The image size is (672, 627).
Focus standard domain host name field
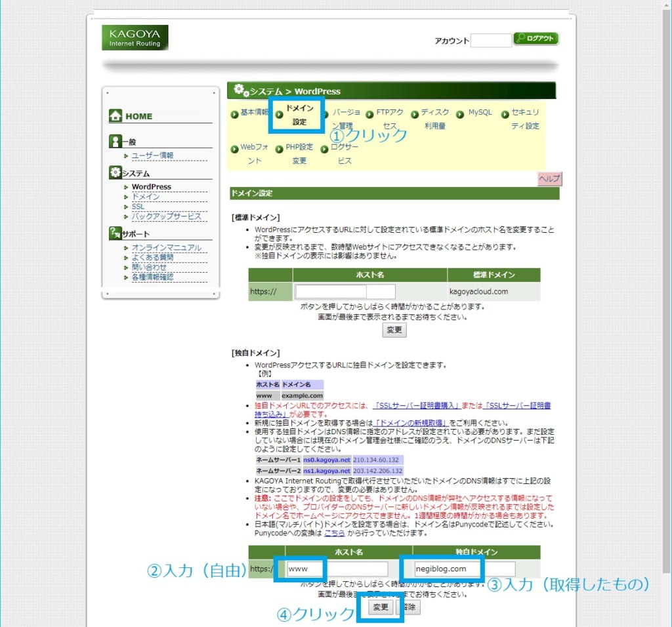tap(345, 292)
